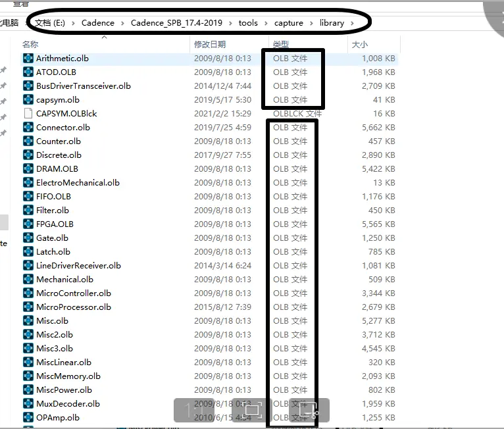
Task: Navigate to 文档 (E:) in the address bar
Action: coord(50,23)
